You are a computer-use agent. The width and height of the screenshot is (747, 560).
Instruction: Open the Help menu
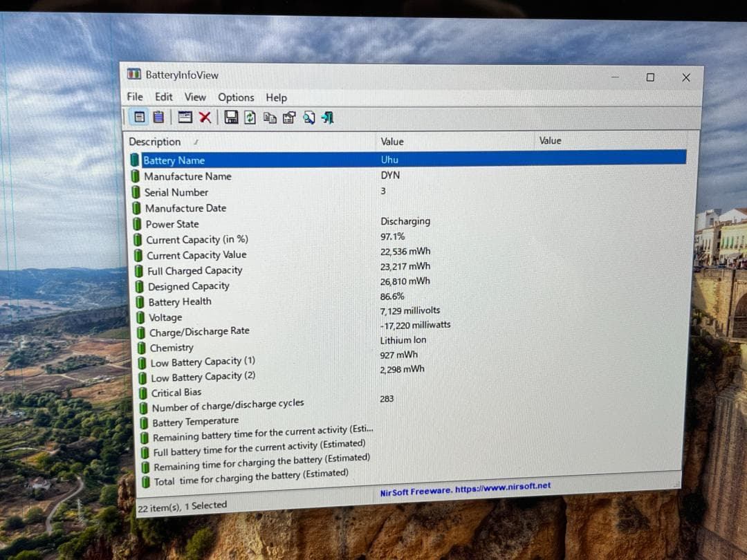(276, 97)
